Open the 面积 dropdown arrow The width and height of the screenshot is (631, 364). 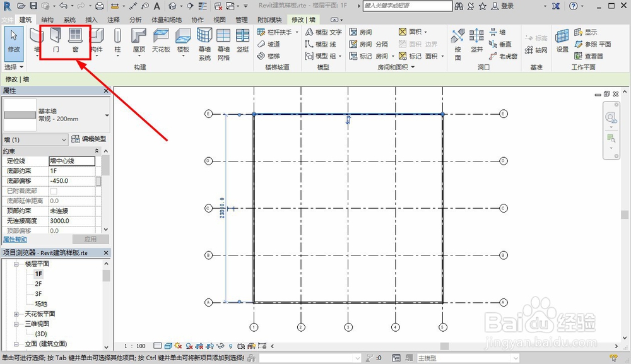tap(425, 32)
